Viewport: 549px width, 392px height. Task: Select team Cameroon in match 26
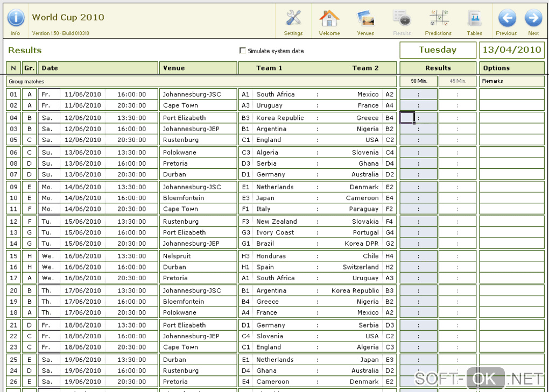click(x=272, y=382)
